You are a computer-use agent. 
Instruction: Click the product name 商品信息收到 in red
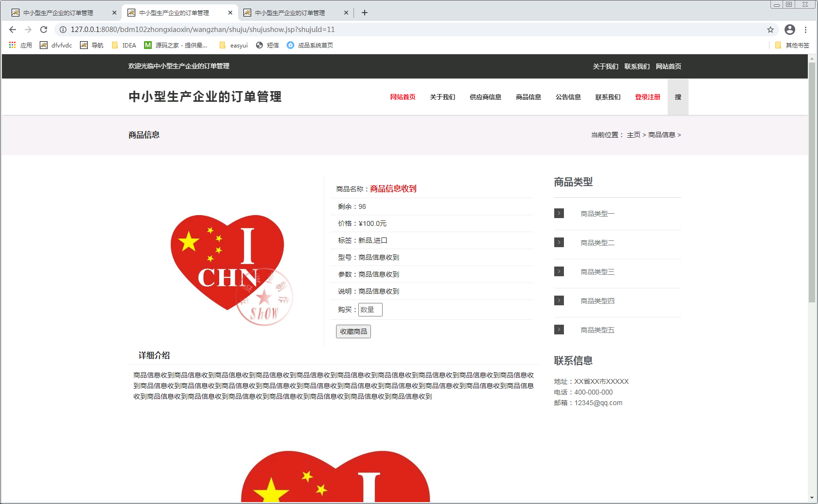click(393, 189)
